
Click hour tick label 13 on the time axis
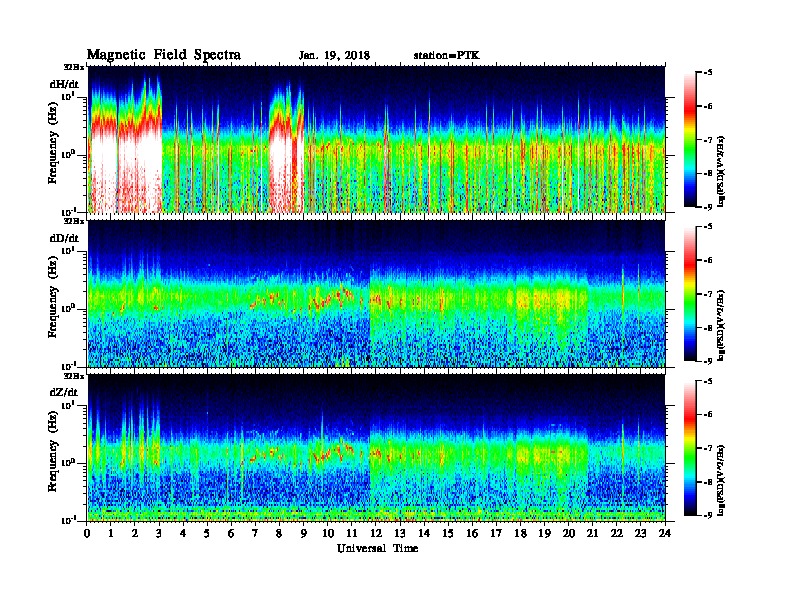pos(400,534)
